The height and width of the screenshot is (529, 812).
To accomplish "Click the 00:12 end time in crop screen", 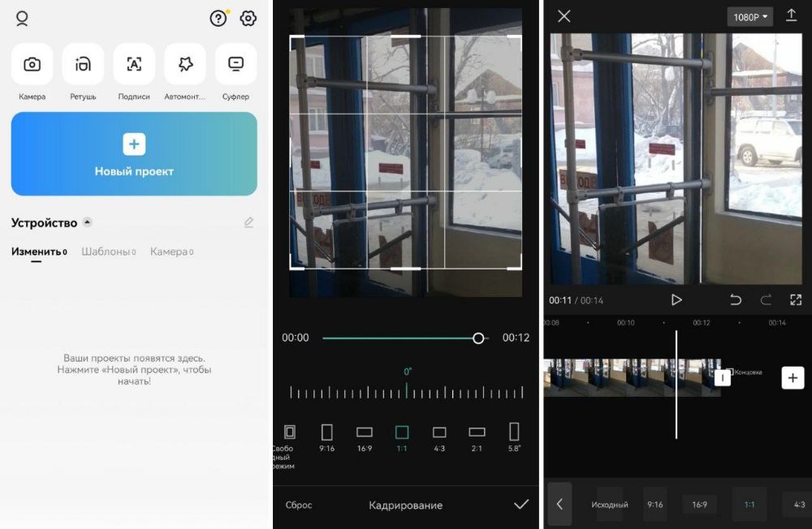I will click(x=516, y=338).
